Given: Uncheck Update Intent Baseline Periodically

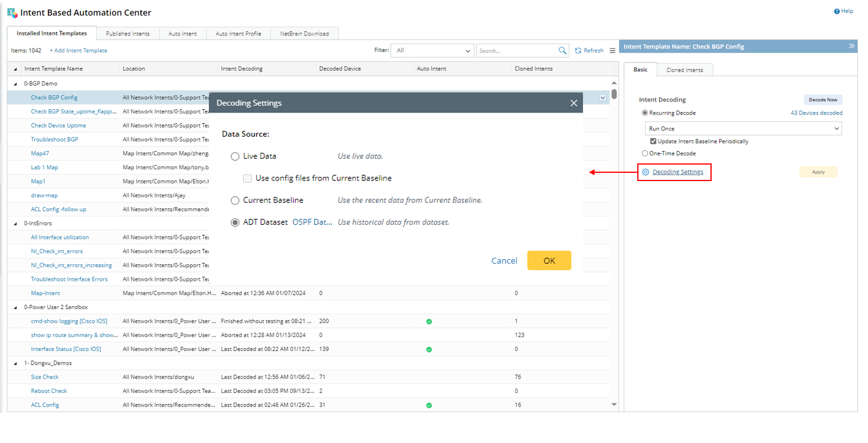Looking at the screenshot, I should 653,142.
